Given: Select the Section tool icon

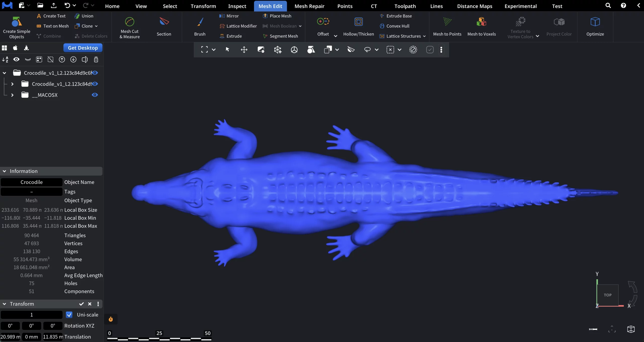Looking at the screenshot, I should (x=164, y=22).
